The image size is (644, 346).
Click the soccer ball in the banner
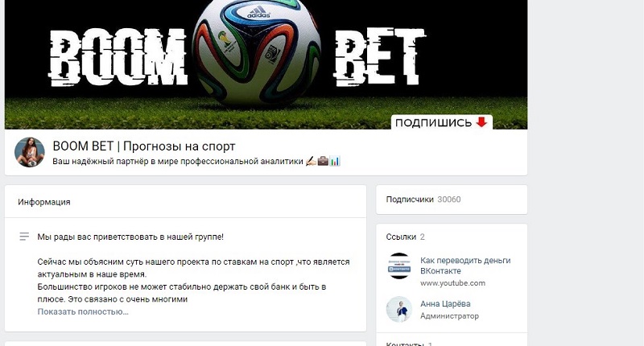pos(257,53)
